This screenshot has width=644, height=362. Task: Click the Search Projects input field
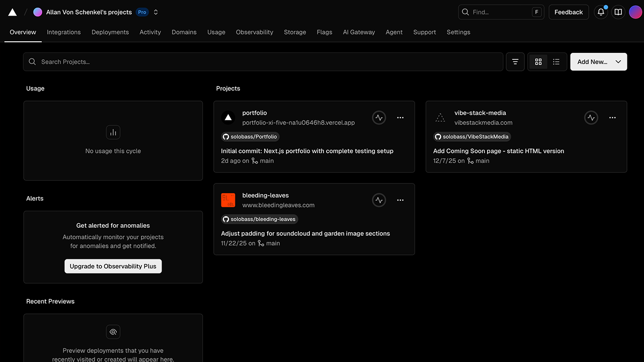coord(201,61)
